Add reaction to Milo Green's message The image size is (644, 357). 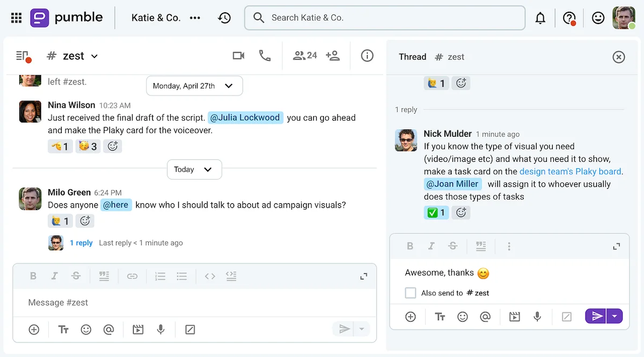click(84, 221)
